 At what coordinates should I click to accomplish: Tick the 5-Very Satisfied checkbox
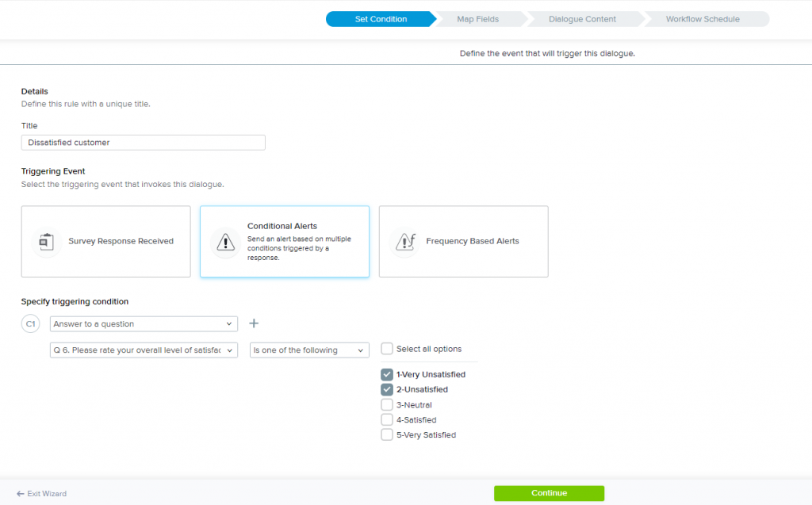coord(387,434)
